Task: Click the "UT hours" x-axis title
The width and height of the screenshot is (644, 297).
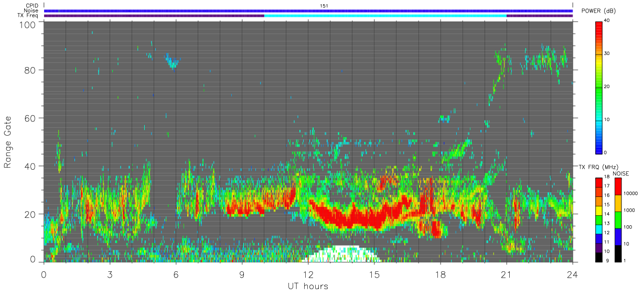Action: 308,287
